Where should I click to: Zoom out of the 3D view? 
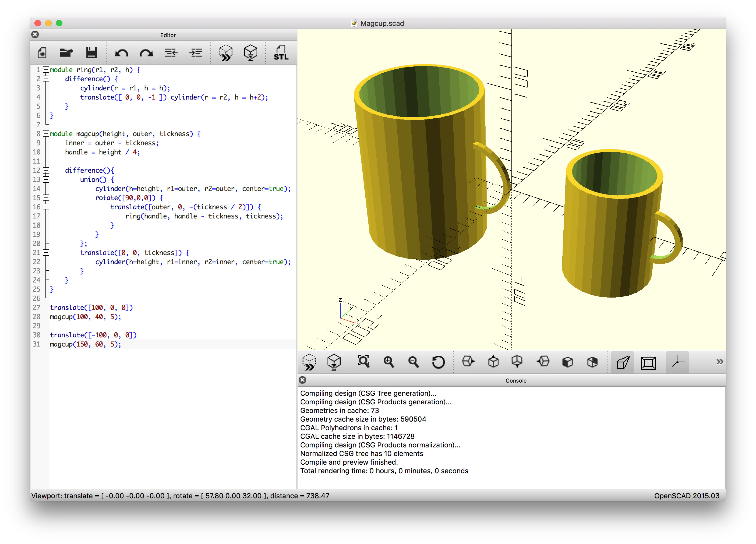click(413, 362)
